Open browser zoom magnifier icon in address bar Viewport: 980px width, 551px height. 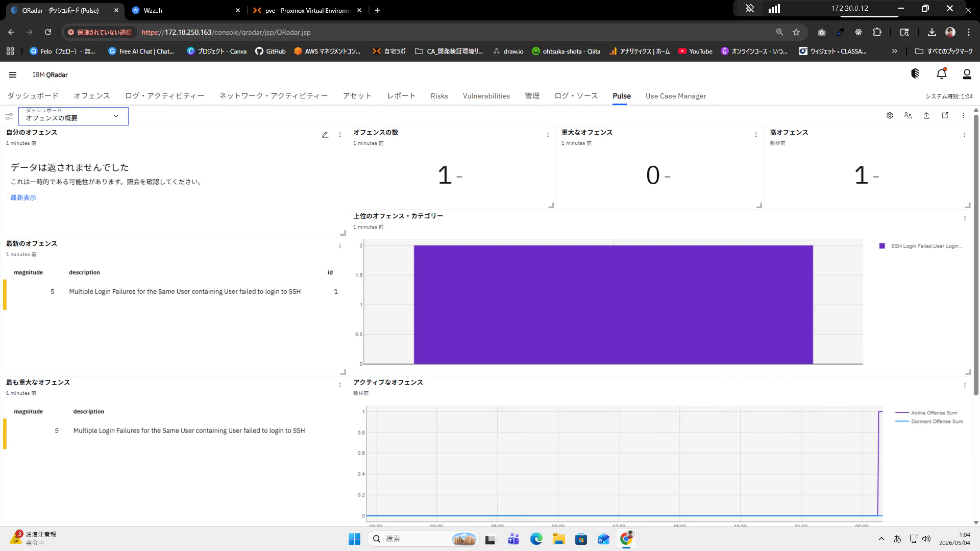pyautogui.click(x=779, y=32)
